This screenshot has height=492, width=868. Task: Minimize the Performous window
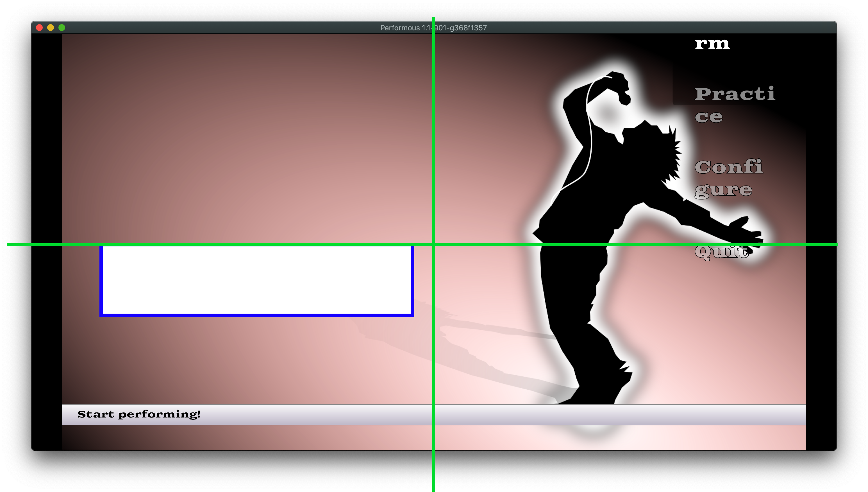(x=51, y=27)
